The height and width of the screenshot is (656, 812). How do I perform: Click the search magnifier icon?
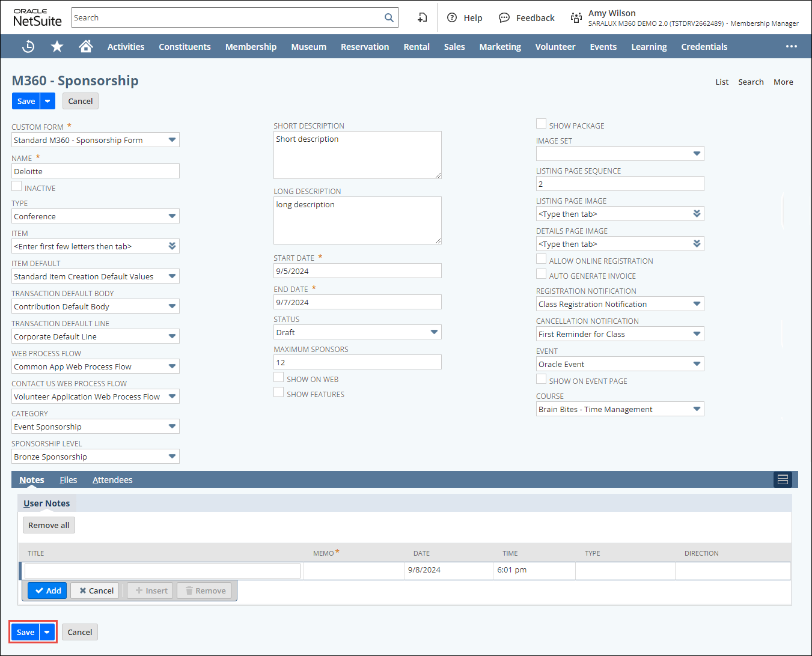pyautogui.click(x=389, y=18)
